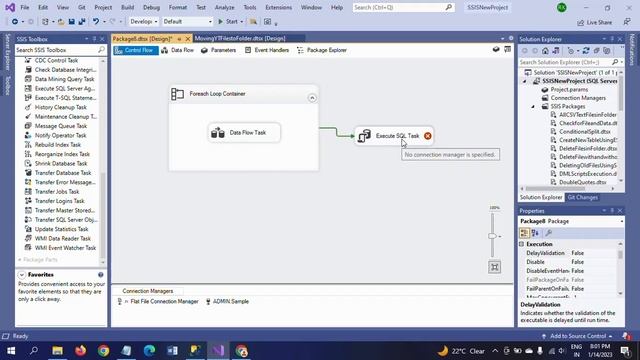Click Add to Source Control in status bar
The image size is (640, 360).
coord(577,336)
